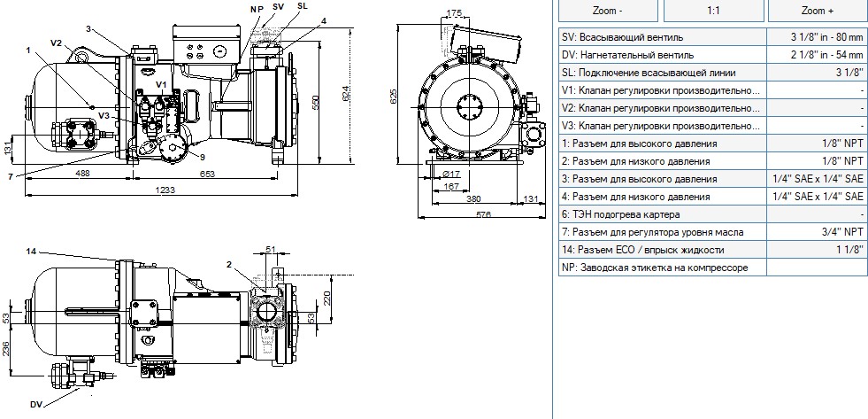This screenshot has width=868, height=419.
Task: Select the V1 capacity control valve row
Action: click(x=711, y=91)
